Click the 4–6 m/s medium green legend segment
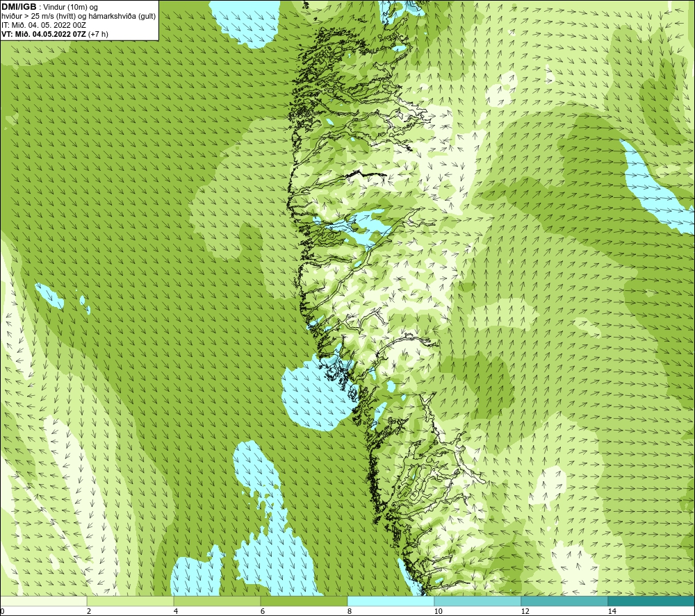 (217, 601)
